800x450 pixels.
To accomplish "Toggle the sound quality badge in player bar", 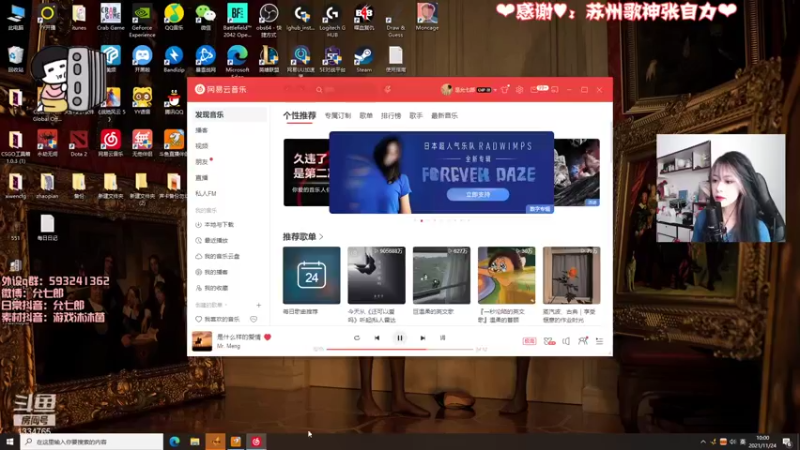I will pyautogui.click(x=529, y=341).
